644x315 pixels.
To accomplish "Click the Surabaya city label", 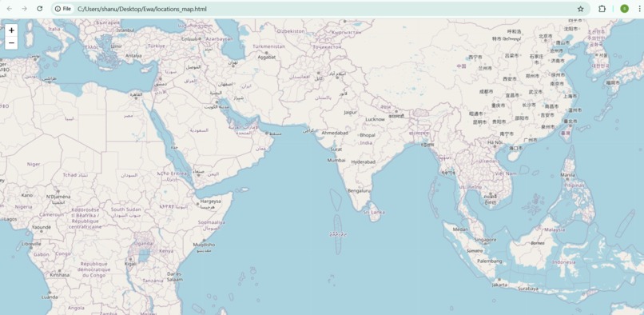I will click(x=527, y=289).
